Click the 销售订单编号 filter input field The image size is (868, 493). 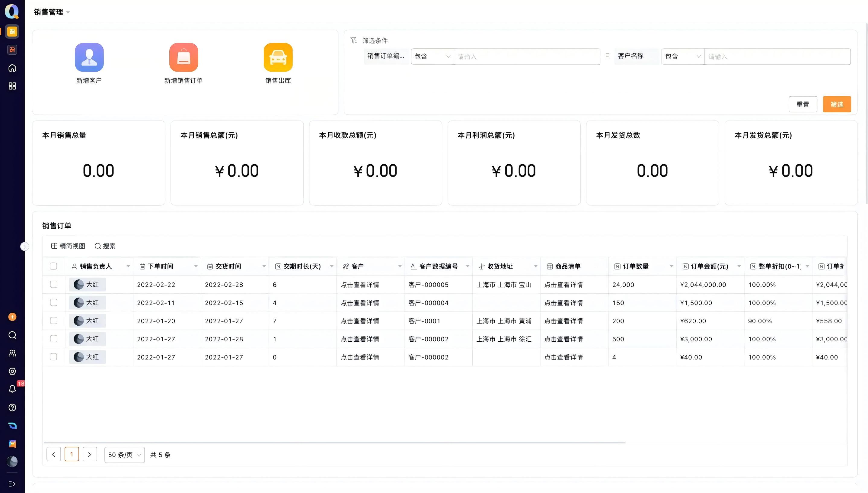pyautogui.click(x=527, y=56)
